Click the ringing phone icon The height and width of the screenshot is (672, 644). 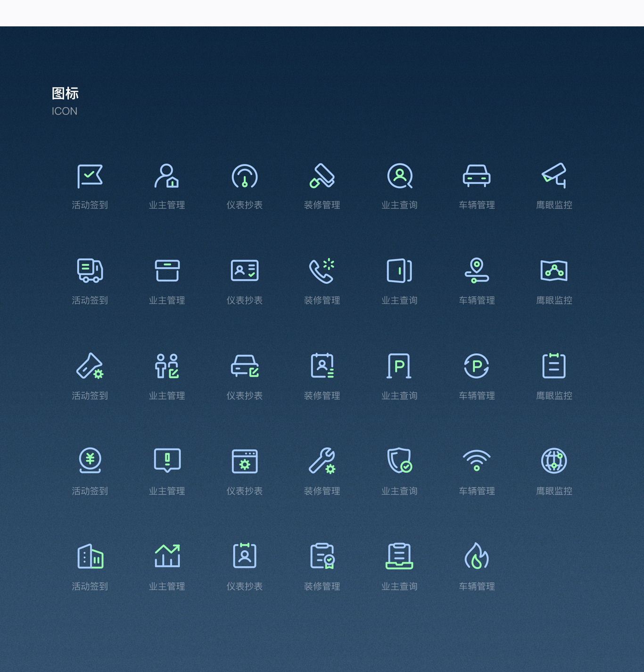click(322, 271)
